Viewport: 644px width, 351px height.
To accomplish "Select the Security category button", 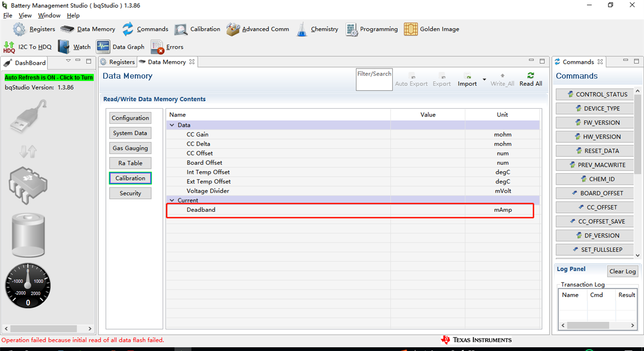I will (130, 194).
